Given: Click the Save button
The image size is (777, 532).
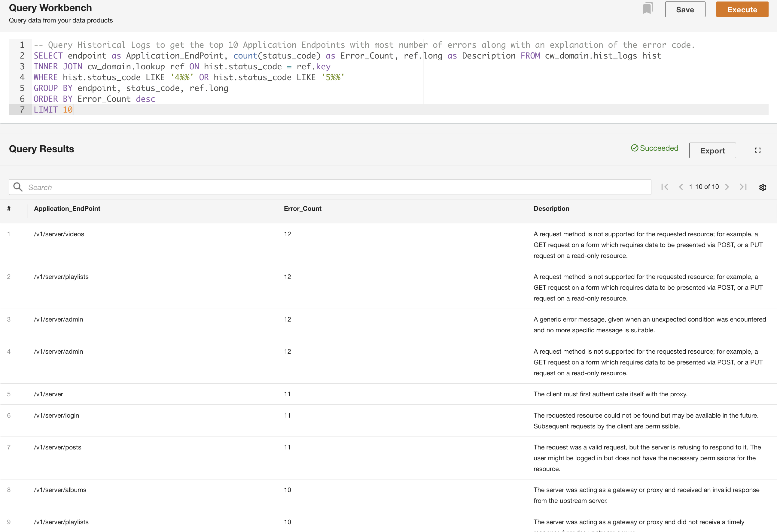Looking at the screenshot, I should click(x=685, y=10).
